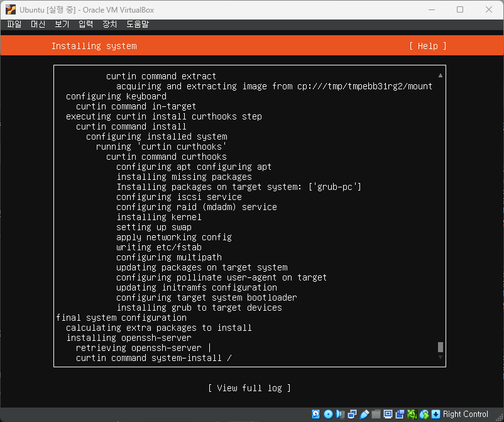Click the optical drive status icon

pos(328,414)
